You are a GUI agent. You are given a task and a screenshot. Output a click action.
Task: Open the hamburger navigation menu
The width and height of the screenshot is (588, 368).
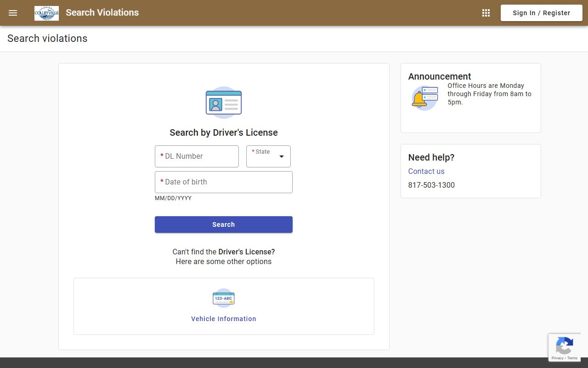click(13, 13)
